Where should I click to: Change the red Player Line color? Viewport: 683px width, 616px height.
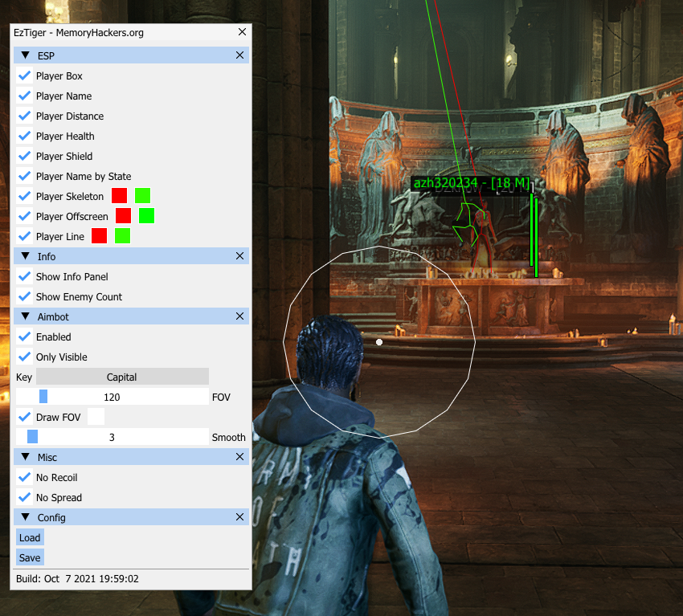(x=100, y=235)
